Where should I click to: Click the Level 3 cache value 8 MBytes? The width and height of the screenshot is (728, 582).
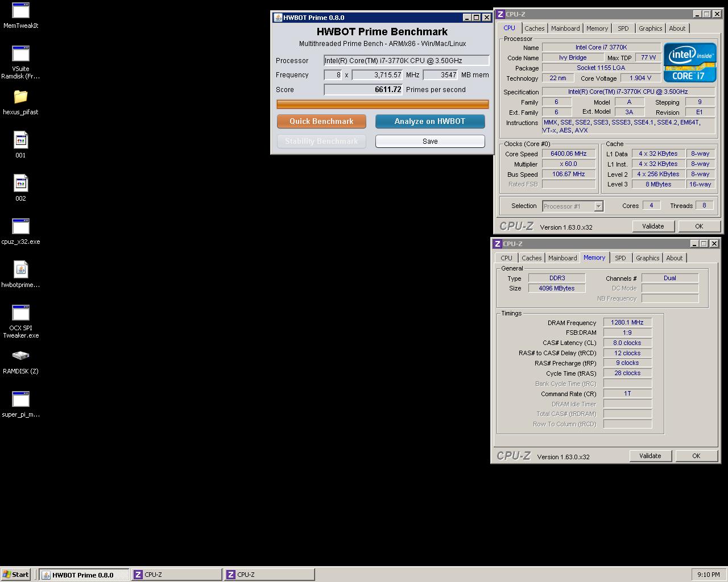(659, 184)
